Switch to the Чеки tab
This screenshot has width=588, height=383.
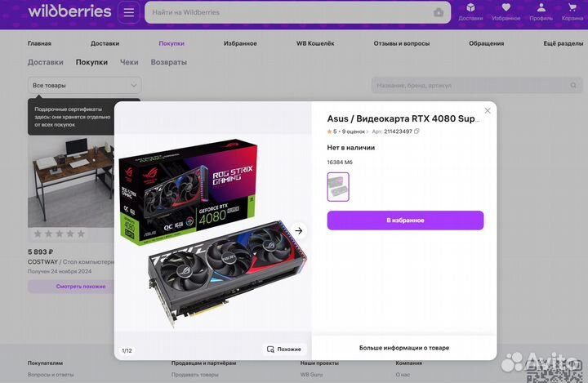pyautogui.click(x=129, y=62)
